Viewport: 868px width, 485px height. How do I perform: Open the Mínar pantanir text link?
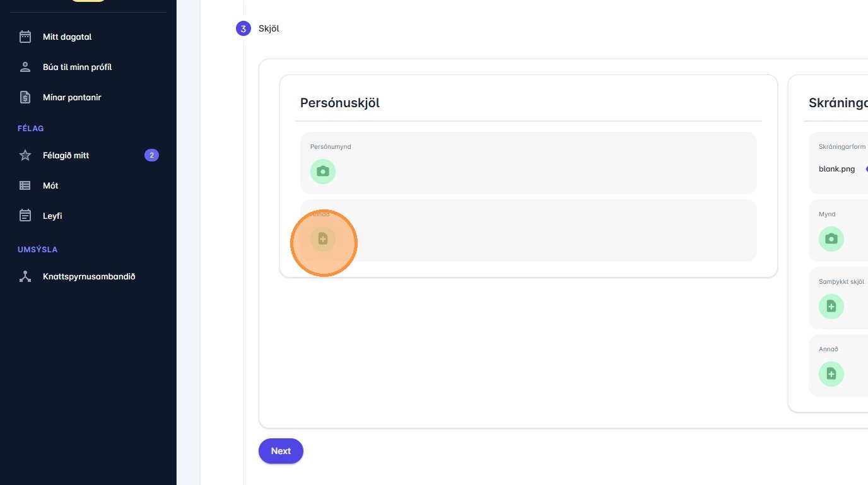click(x=72, y=97)
